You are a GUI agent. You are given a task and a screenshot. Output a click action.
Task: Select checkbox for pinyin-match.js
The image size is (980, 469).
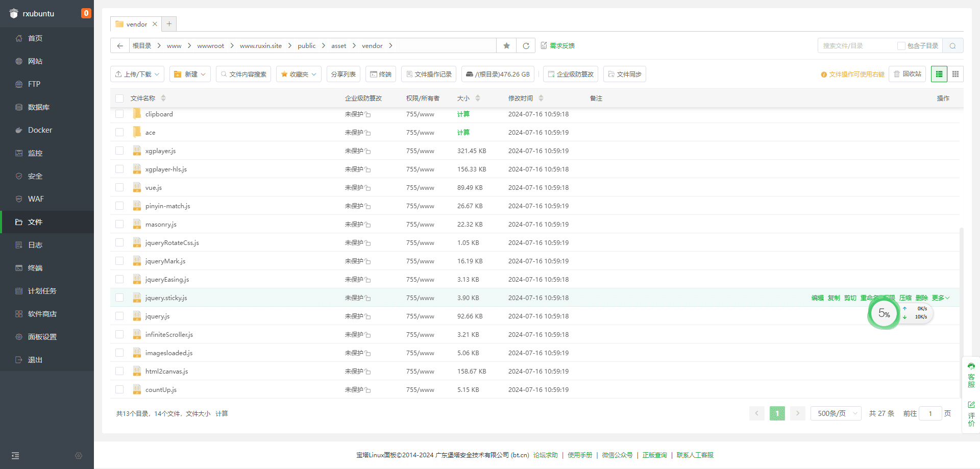[119, 206]
